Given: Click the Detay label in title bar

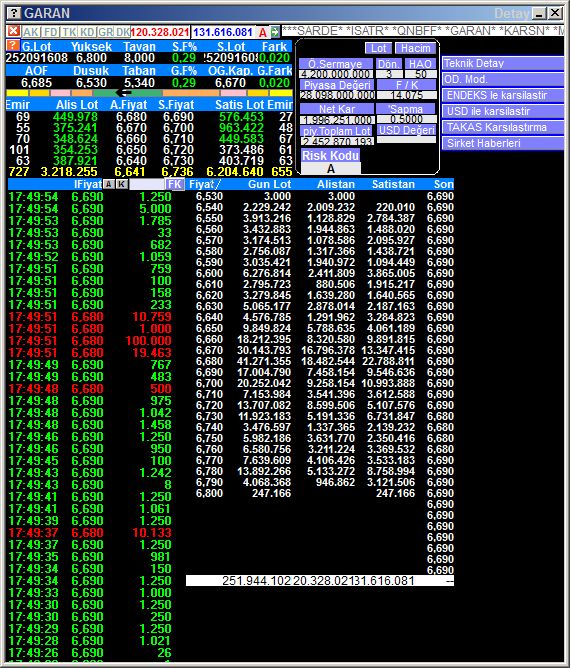Looking at the screenshot, I should pos(512,14).
